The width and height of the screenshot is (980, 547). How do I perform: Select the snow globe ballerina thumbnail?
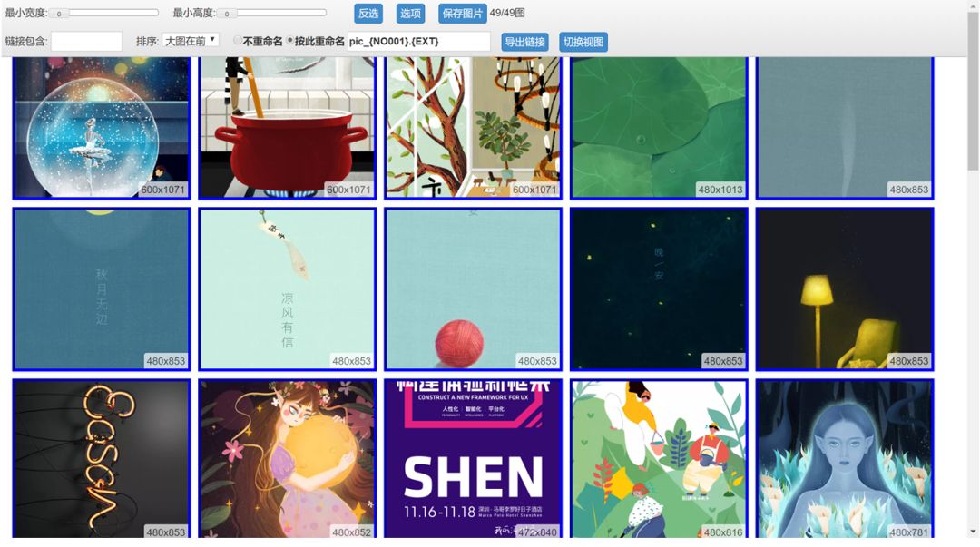coord(101,127)
